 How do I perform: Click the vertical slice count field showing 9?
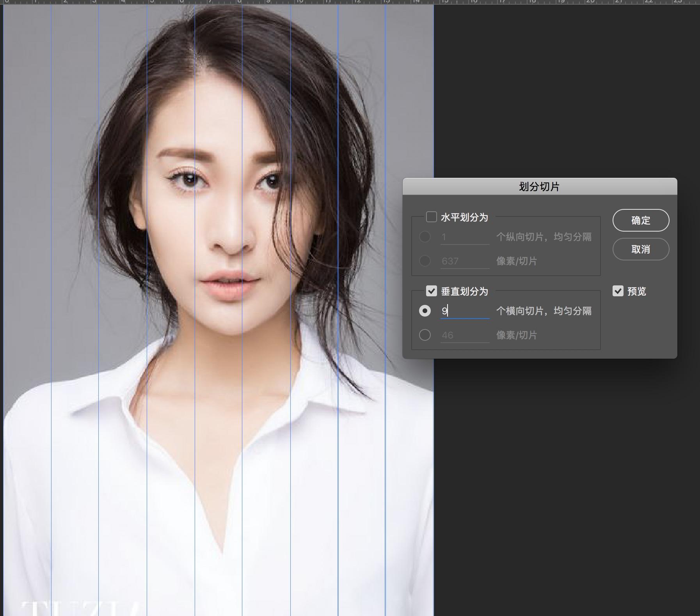(465, 311)
